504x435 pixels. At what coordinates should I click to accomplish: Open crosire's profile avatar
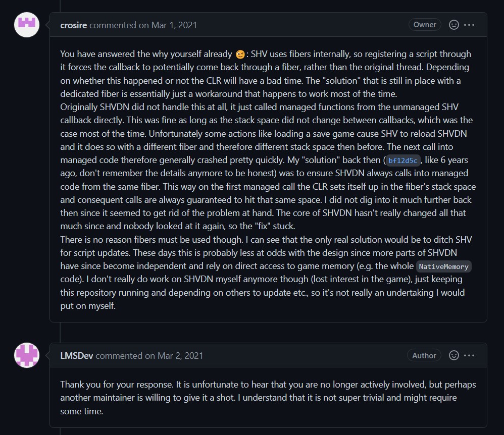(x=27, y=25)
